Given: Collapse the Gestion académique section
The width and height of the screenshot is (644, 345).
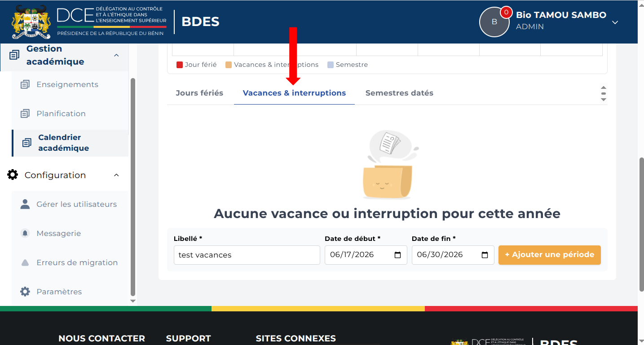Looking at the screenshot, I should point(116,55).
